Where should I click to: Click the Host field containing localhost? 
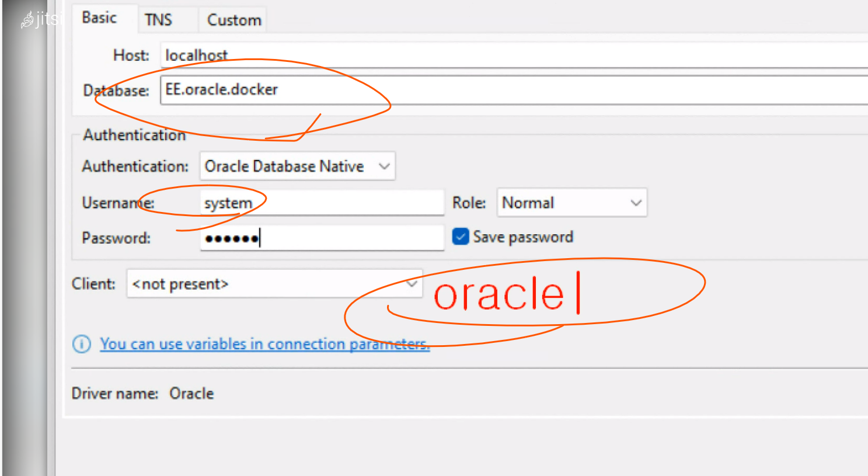click(514, 55)
